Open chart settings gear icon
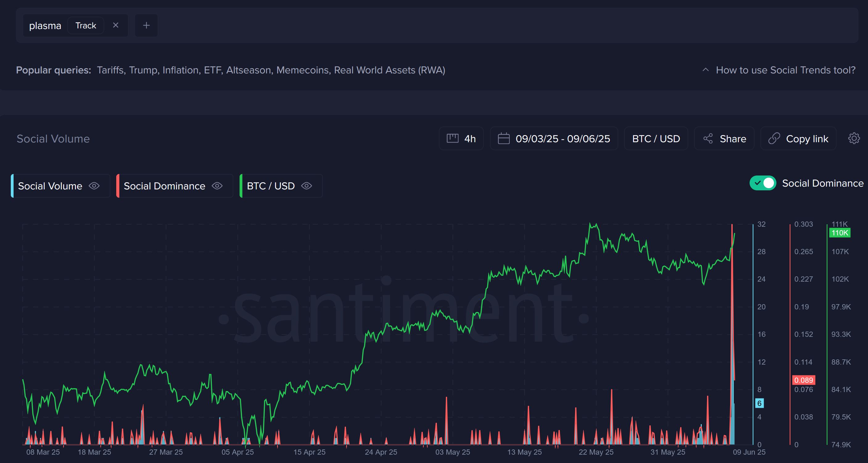This screenshot has height=463, width=868. [854, 138]
